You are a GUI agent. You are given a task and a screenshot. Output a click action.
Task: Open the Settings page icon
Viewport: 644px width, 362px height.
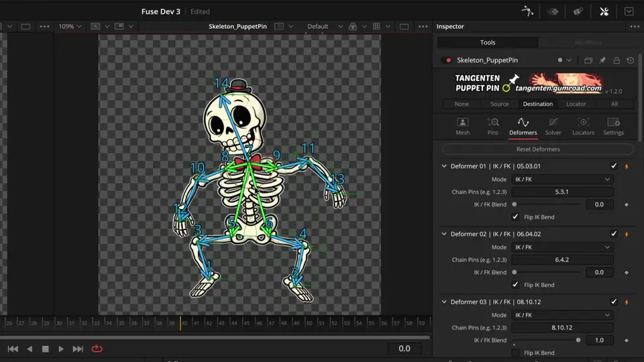click(613, 126)
